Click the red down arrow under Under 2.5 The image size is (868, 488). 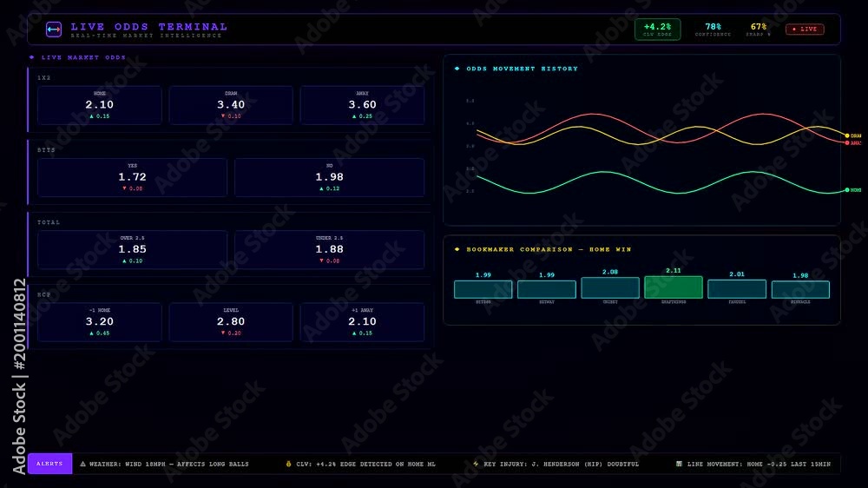(x=322, y=260)
